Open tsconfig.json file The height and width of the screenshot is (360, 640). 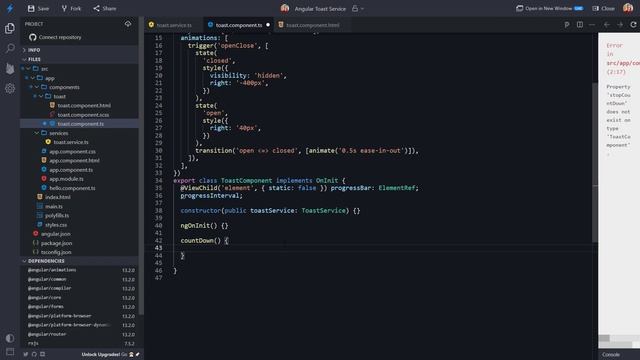point(56,252)
